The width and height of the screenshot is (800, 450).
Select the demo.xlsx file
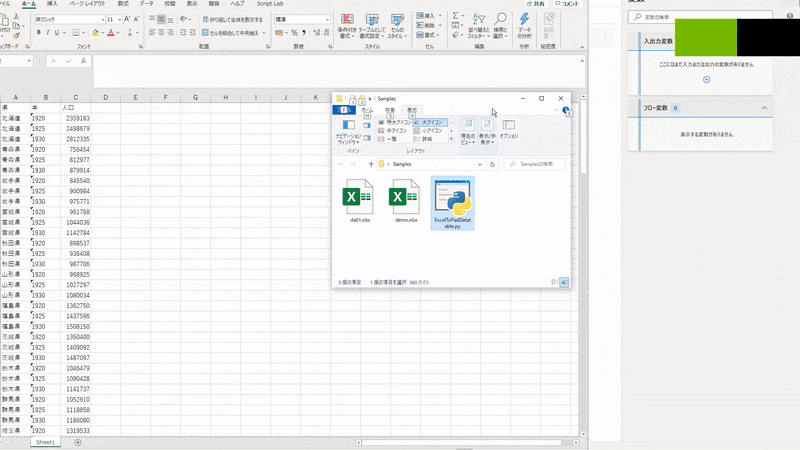click(x=406, y=201)
